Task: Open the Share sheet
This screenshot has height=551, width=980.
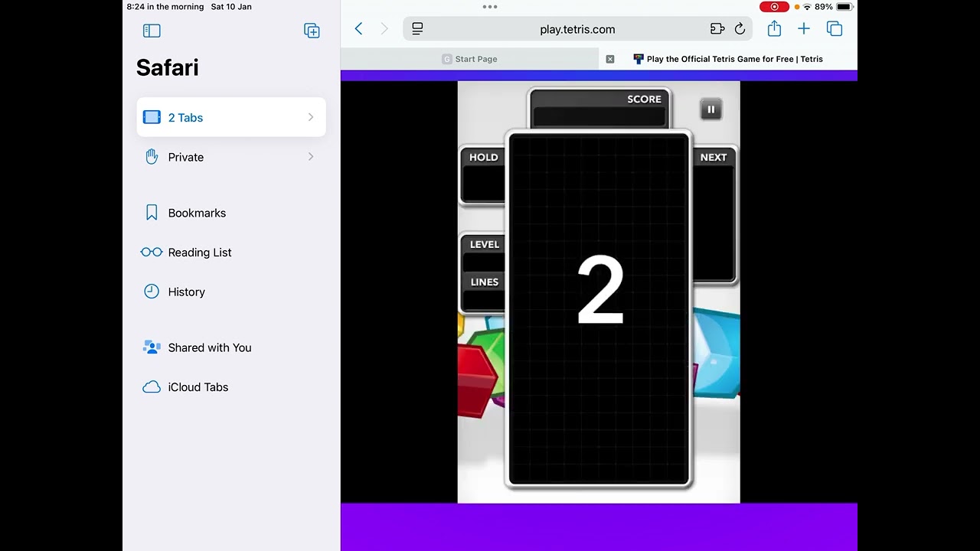Action: click(774, 28)
